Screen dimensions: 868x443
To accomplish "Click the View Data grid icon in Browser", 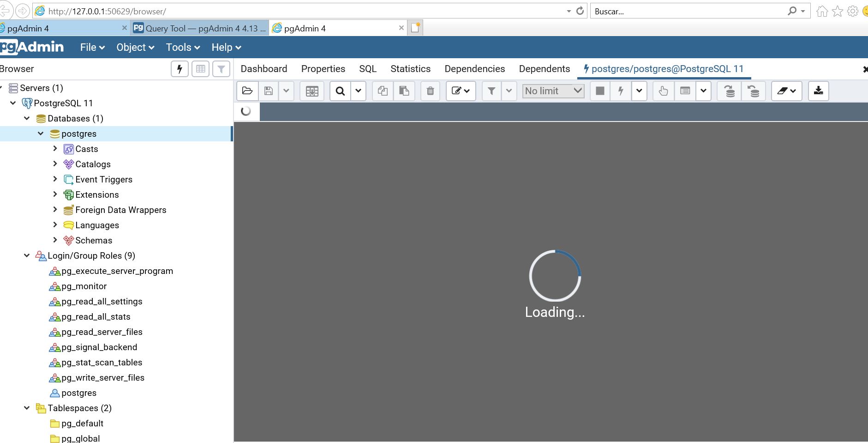I will click(200, 69).
